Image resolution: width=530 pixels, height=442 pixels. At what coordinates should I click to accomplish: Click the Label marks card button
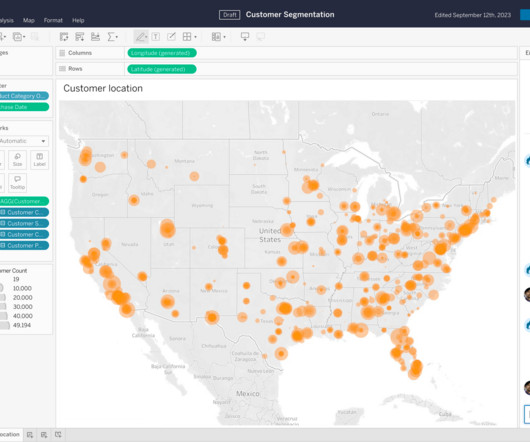(x=40, y=160)
